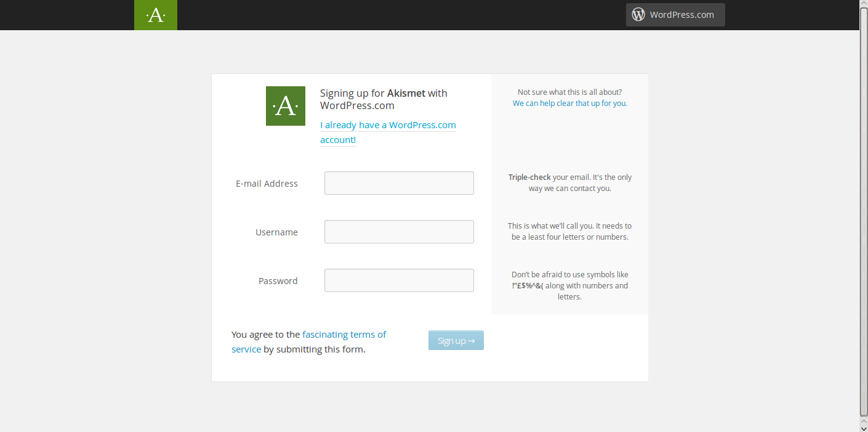Click the vertical scrollbar thumb
The height and width of the screenshot is (432, 868).
tap(864, 210)
